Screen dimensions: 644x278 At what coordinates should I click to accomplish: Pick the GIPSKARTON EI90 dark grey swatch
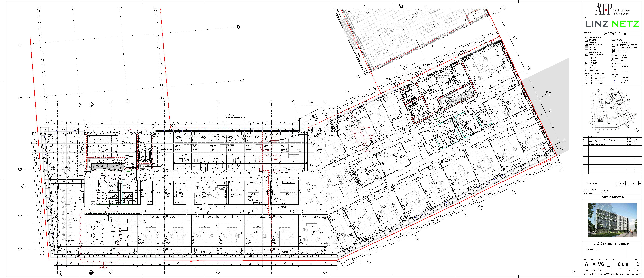click(586, 50)
